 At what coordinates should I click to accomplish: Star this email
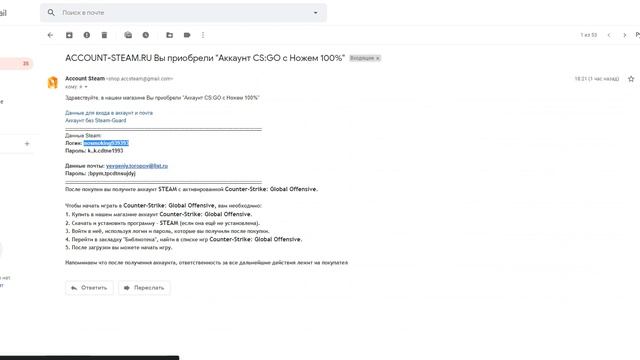click(631, 79)
